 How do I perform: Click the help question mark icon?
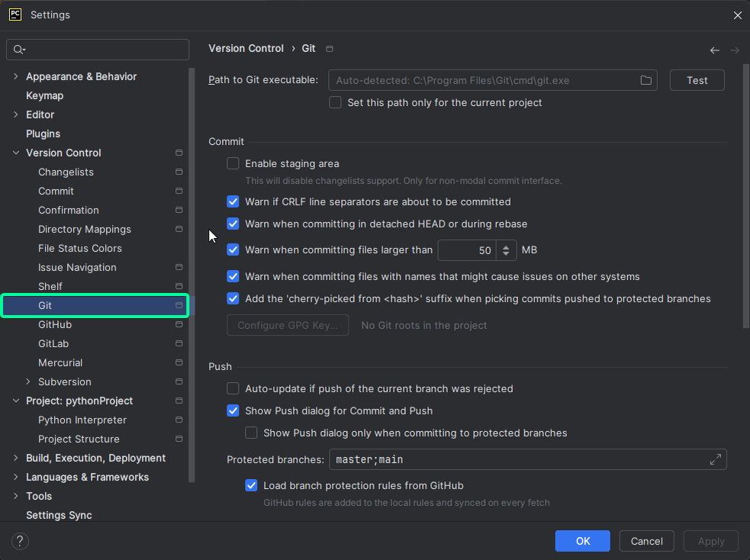click(20, 541)
